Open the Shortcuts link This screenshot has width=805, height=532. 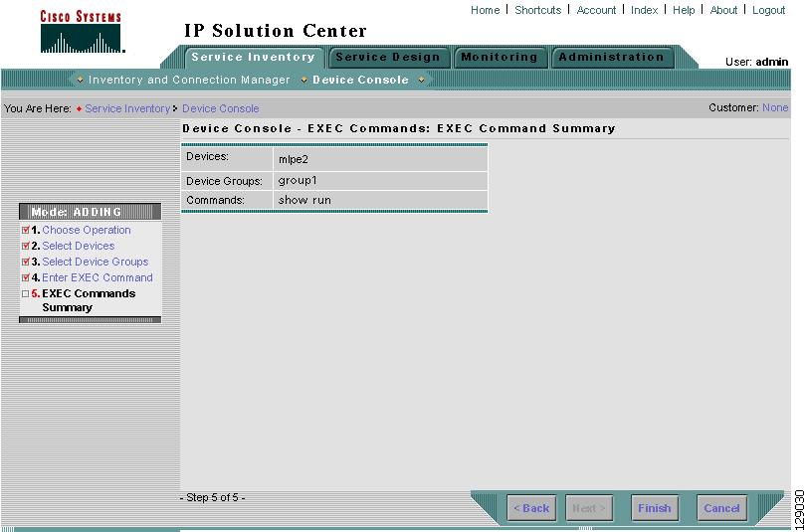[538, 10]
